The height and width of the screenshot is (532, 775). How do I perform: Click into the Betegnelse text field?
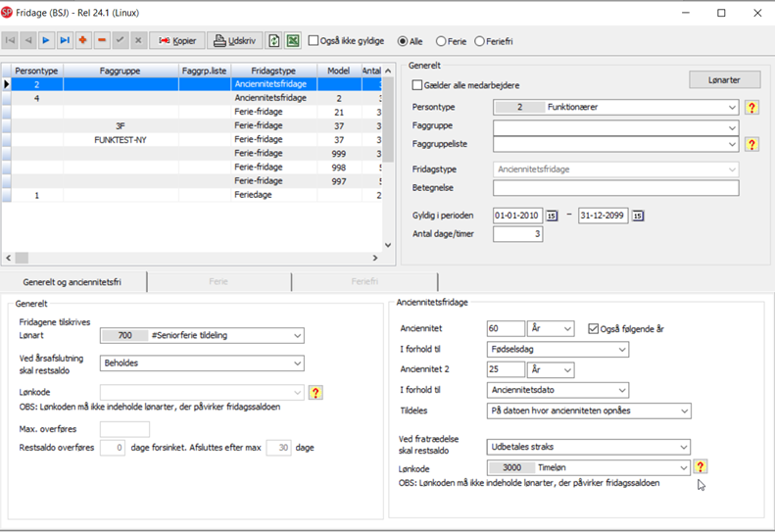[x=615, y=188]
